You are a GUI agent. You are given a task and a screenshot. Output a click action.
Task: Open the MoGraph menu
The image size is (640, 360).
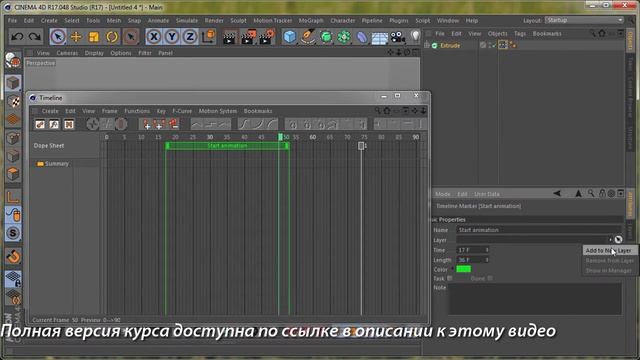tap(311, 20)
